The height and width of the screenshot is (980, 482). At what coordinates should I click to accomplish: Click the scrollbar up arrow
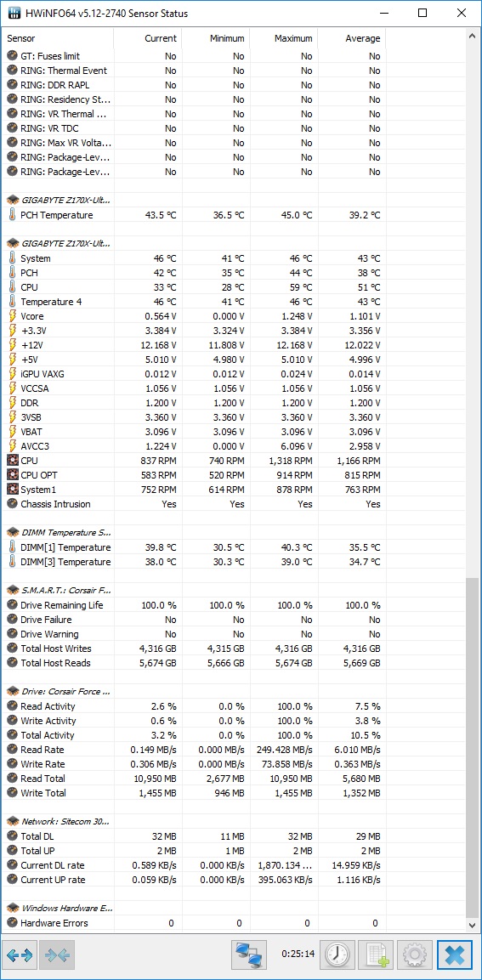(x=472, y=37)
